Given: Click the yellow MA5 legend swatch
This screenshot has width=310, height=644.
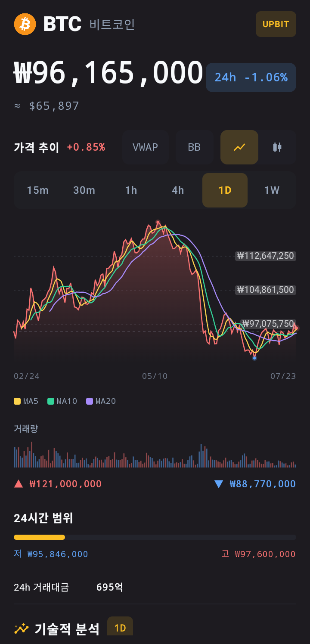Looking at the screenshot, I should click(17, 401).
